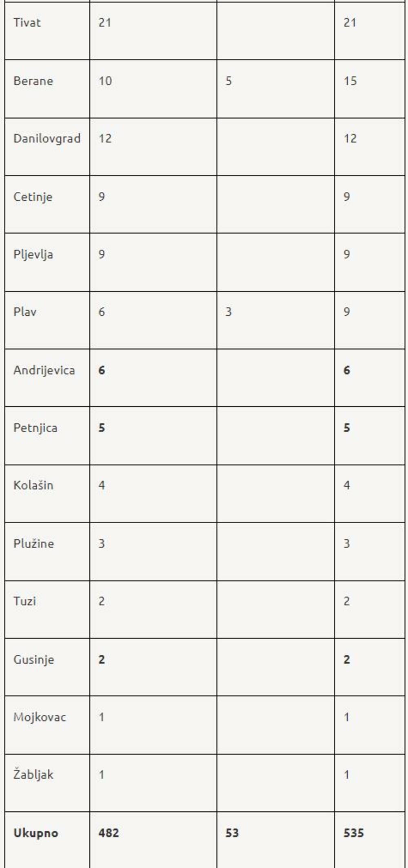408x868 pixels.
Task: Click the Cetinje row name
Action: tap(33, 197)
